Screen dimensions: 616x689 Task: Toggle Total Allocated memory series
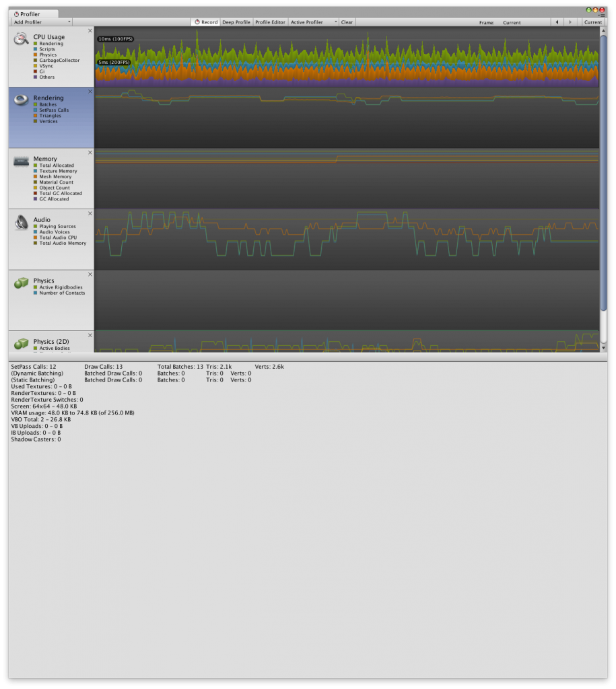coord(35,166)
